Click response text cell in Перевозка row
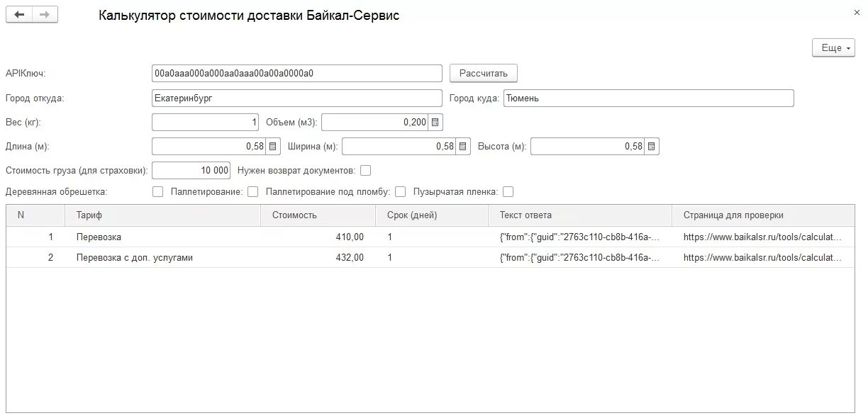The height and width of the screenshot is (418, 868). coord(580,237)
